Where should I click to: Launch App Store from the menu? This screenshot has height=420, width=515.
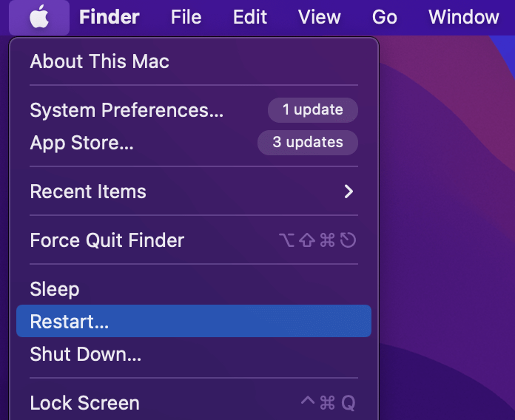click(x=81, y=143)
